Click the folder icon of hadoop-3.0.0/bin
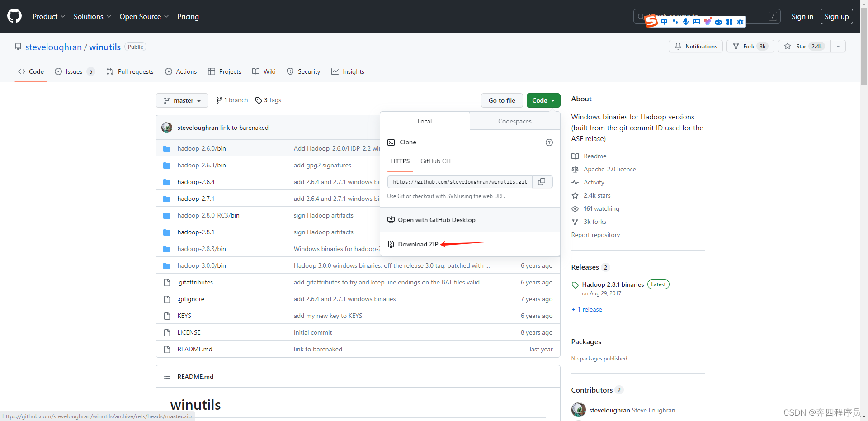The image size is (868, 421). 167,265
